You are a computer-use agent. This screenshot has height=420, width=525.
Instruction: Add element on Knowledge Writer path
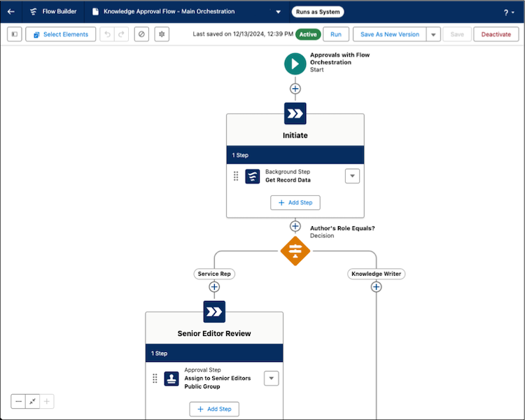coord(376,287)
